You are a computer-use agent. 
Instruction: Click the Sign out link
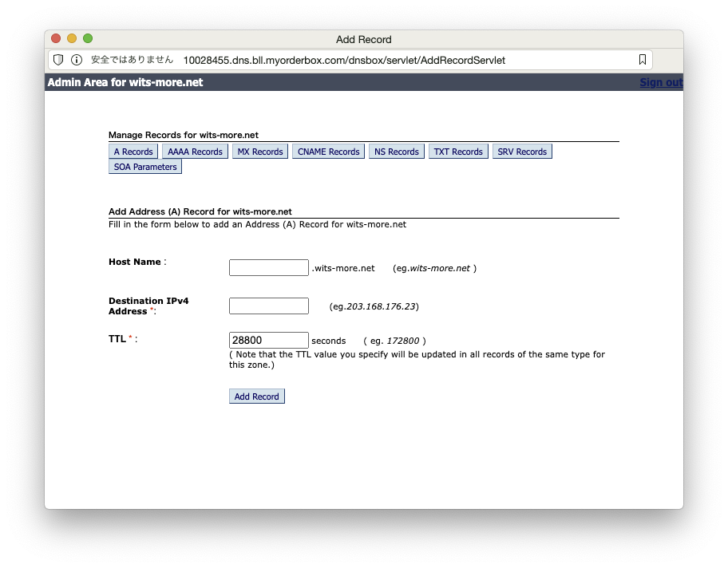point(660,82)
